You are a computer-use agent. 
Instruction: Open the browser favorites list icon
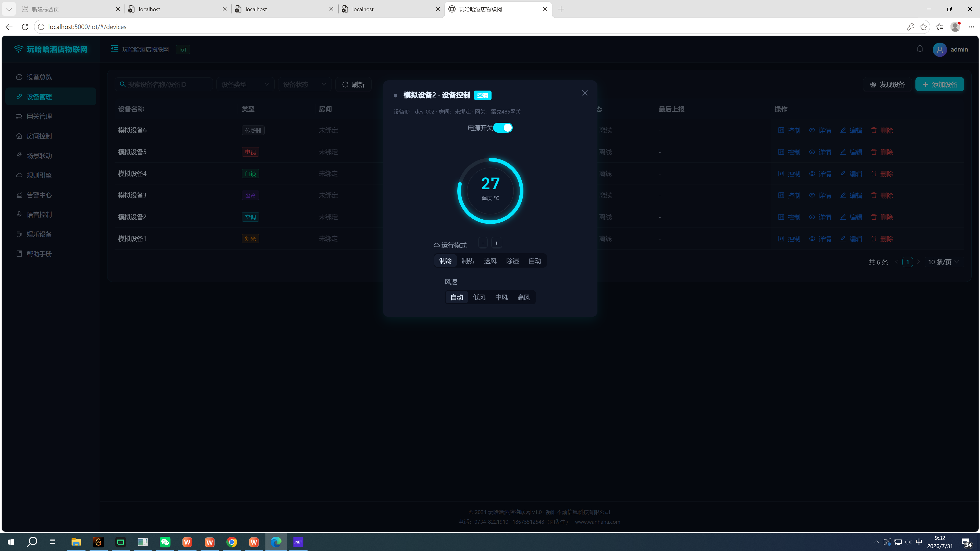[x=939, y=27]
